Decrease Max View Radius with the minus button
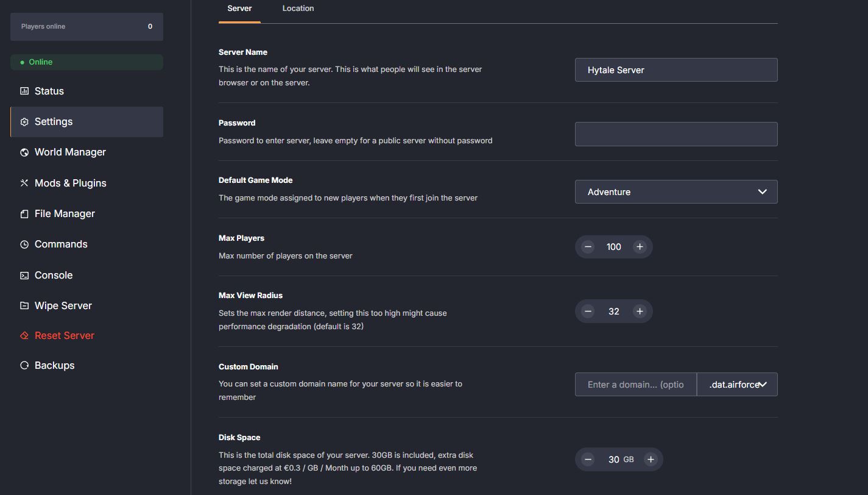This screenshot has height=495, width=868. [x=587, y=311]
